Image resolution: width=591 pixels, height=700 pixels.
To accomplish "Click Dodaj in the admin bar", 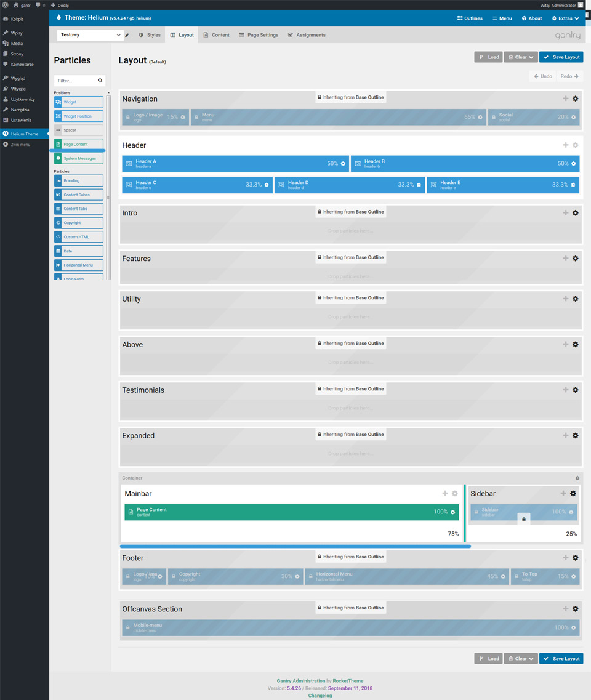I will [x=59, y=6].
